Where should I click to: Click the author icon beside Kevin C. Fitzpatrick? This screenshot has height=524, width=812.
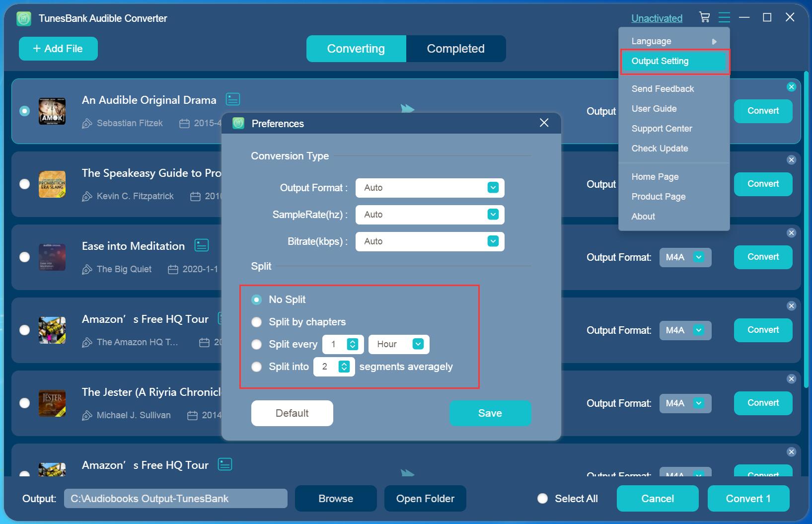click(87, 196)
